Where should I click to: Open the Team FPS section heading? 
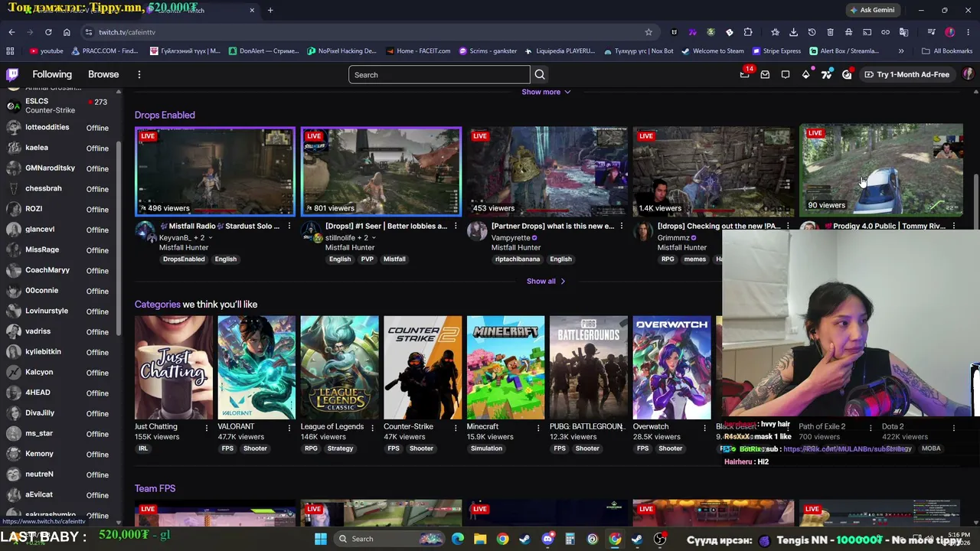pyautogui.click(x=155, y=488)
